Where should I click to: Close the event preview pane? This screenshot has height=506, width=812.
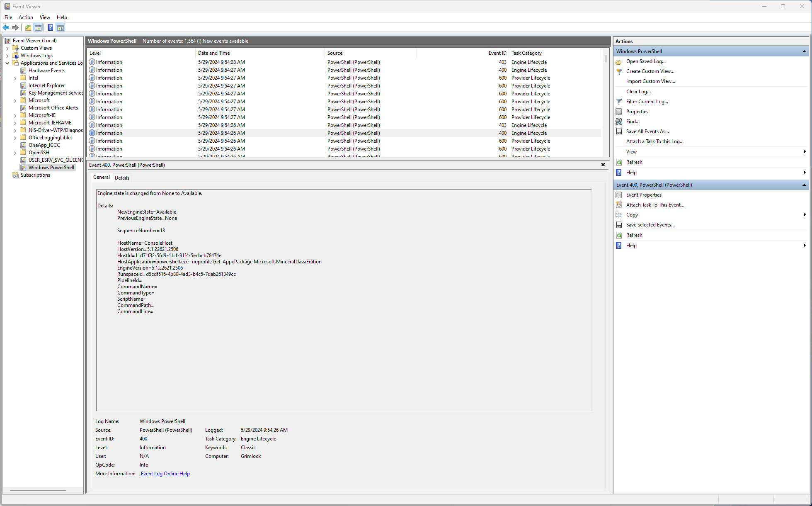pos(603,165)
